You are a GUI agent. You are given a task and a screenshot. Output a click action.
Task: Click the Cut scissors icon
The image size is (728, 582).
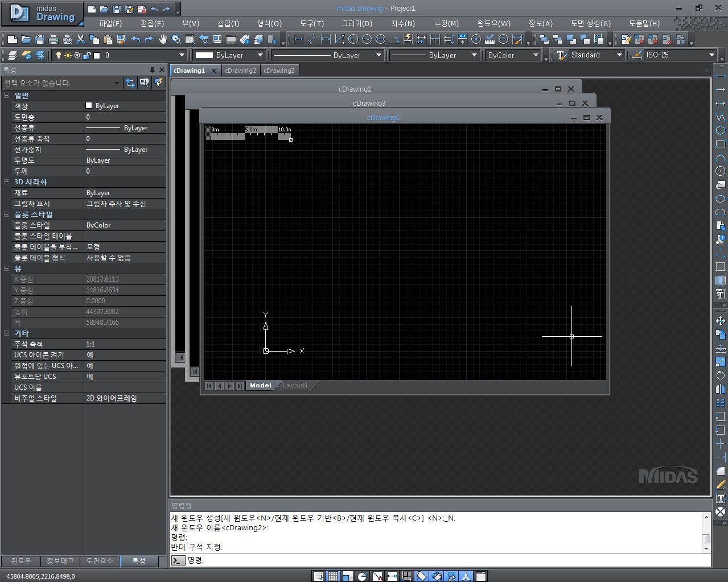point(81,39)
